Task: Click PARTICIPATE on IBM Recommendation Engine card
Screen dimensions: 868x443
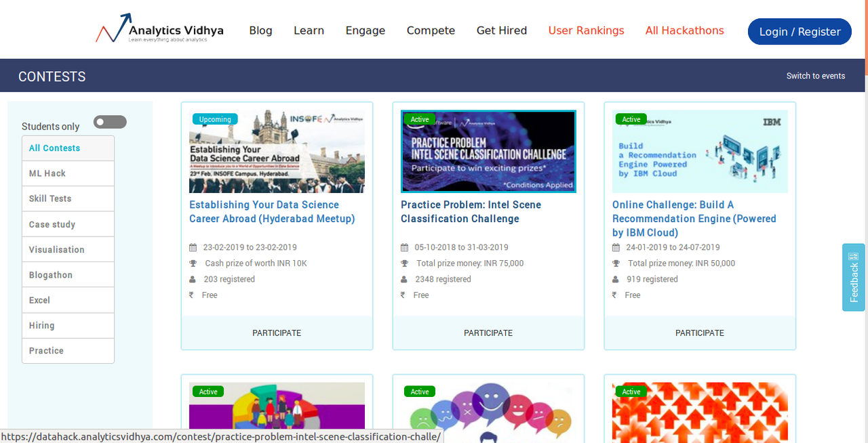Action: tap(700, 333)
